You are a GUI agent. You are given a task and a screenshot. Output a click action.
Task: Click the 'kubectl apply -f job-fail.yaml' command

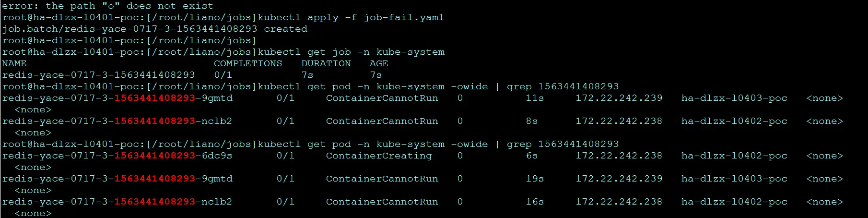[x=351, y=17]
